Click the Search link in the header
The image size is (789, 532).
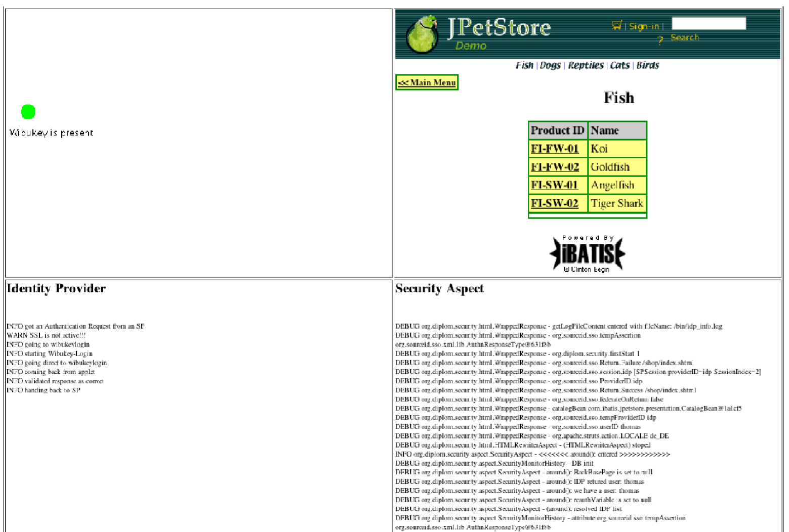[685, 37]
